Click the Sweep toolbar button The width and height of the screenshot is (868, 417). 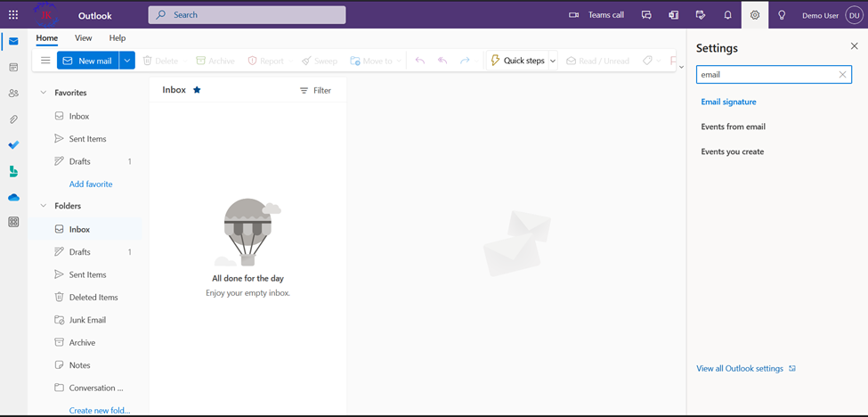pos(320,61)
